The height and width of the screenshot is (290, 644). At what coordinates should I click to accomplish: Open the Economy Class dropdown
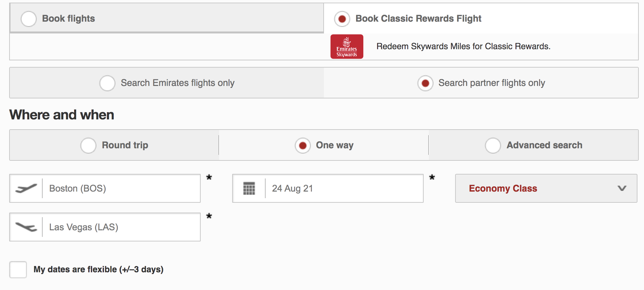pyautogui.click(x=546, y=188)
